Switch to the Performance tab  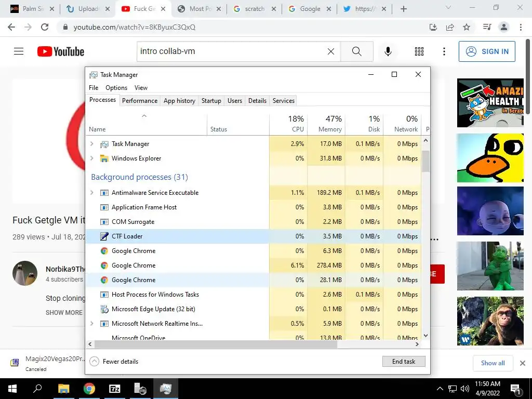140,101
